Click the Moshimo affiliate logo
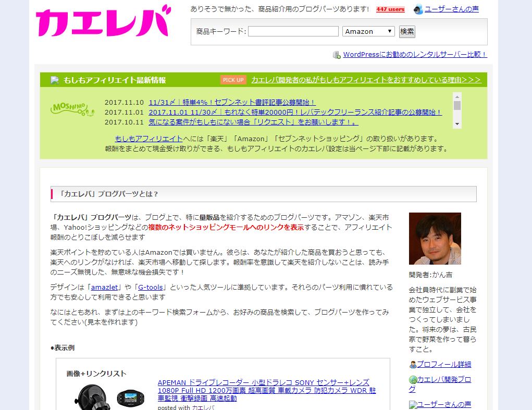Screen dimensions: 532x410 click(x=72, y=108)
